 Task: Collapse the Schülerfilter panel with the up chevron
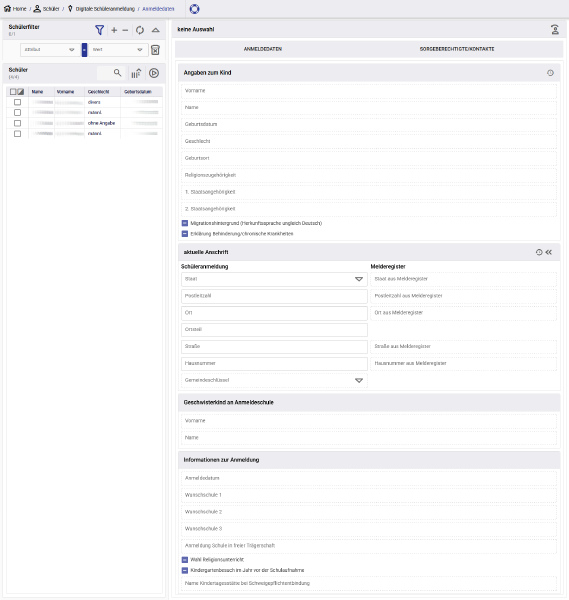[x=155, y=30]
